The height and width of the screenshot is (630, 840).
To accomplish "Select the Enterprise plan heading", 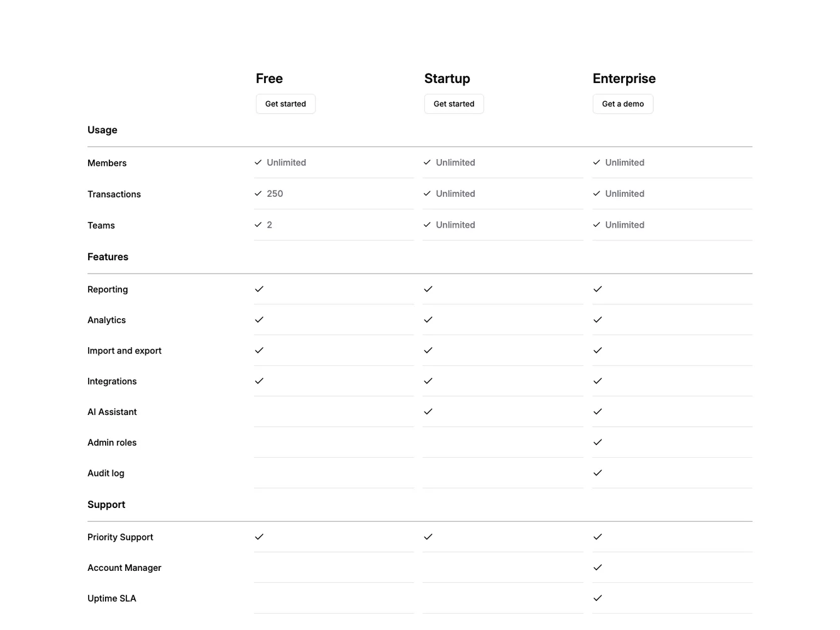I will click(624, 78).
